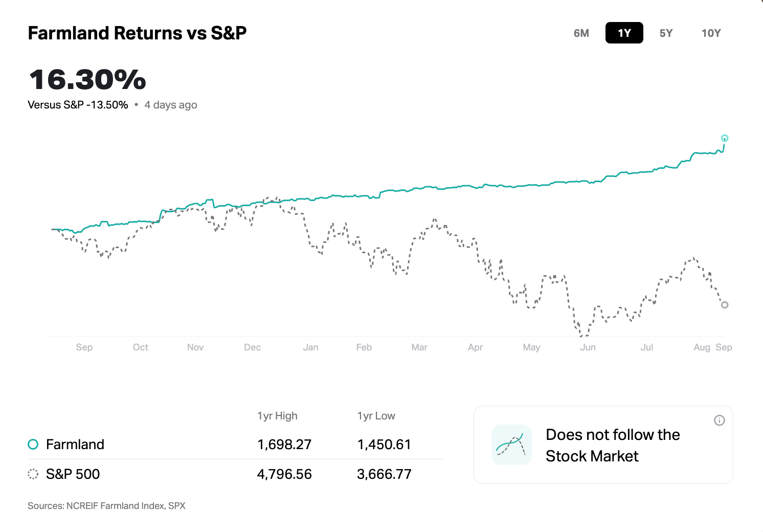Click the S&P 500 1yr Low value 3,666.77
763x532 pixels.
384,474
